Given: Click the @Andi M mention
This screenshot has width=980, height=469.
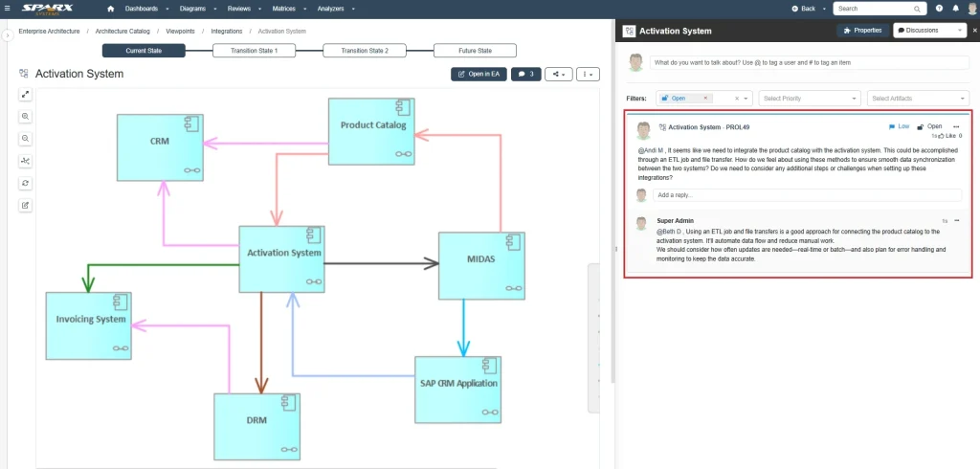Looking at the screenshot, I should click(651, 150).
